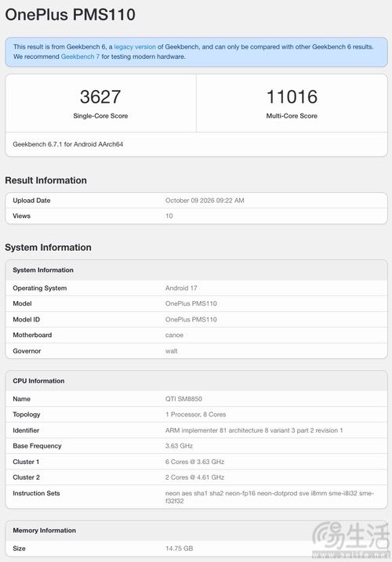The height and width of the screenshot is (562, 392).
Task: Click the 'Governor' row label
Action: point(27,351)
